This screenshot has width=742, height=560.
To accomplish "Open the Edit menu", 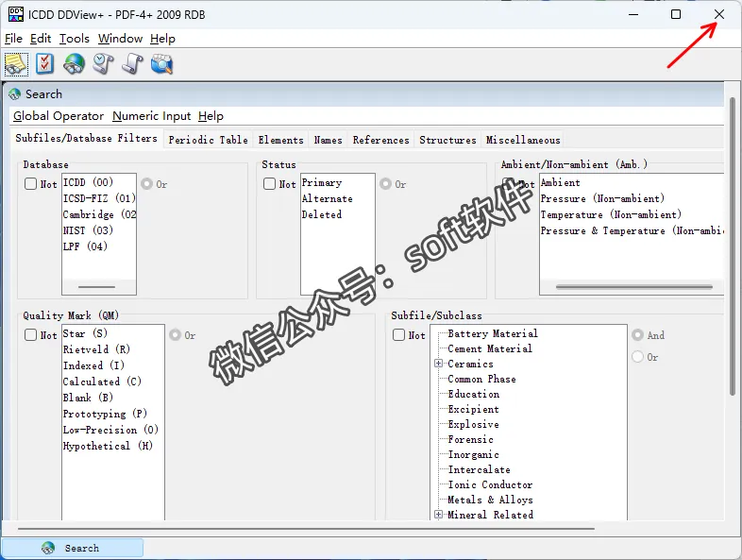I will tap(41, 39).
